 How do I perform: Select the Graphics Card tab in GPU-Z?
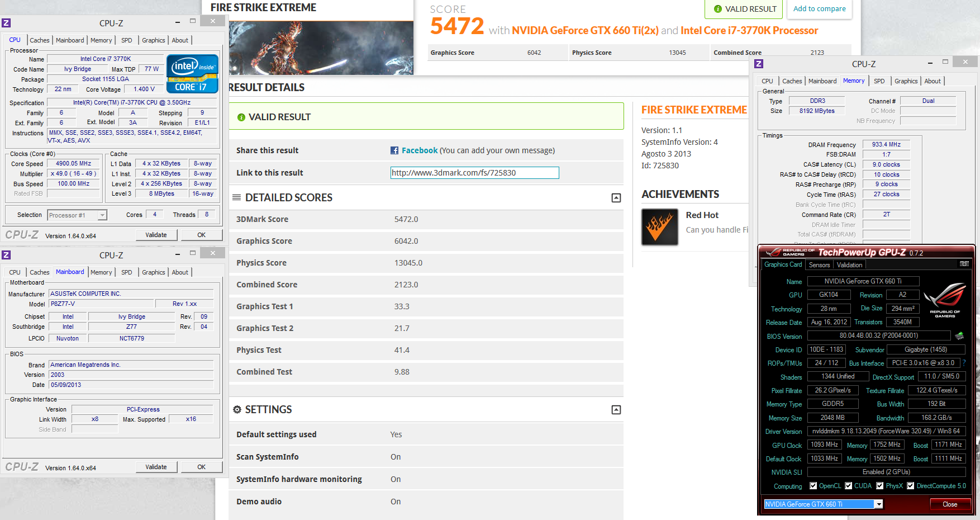[x=783, y=264]
